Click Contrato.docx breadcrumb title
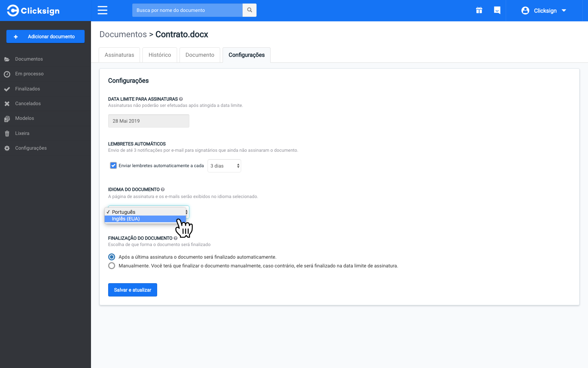The image size is (588, 368). tap(182, 34)
